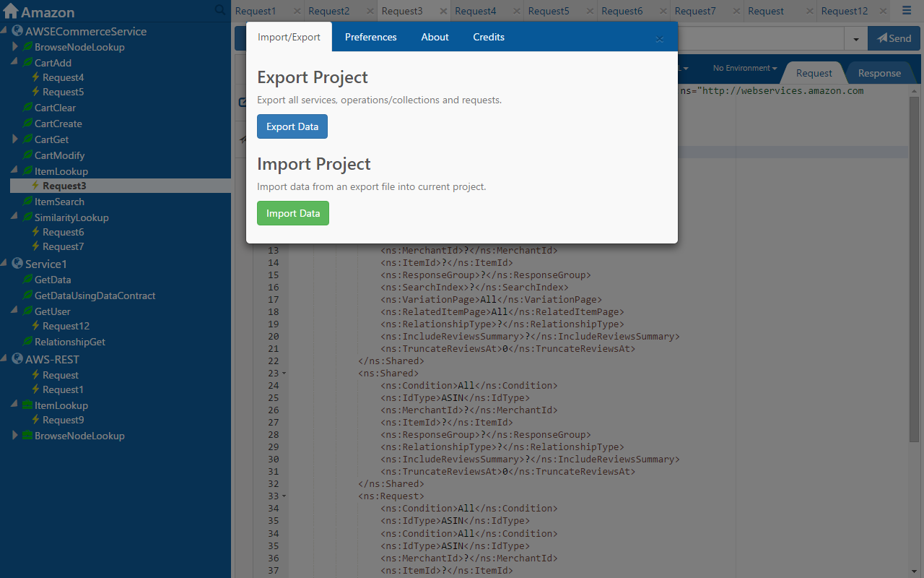Close the Request4 tab with its X
Image resolution: width=924 pixels, height=578 pixels.
coord(517,12)
